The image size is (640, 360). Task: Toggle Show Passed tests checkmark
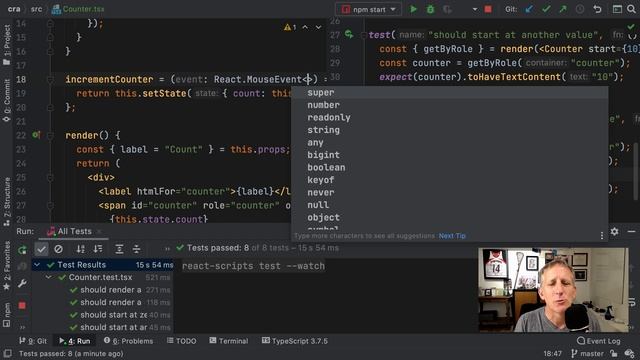pos(41,249)
